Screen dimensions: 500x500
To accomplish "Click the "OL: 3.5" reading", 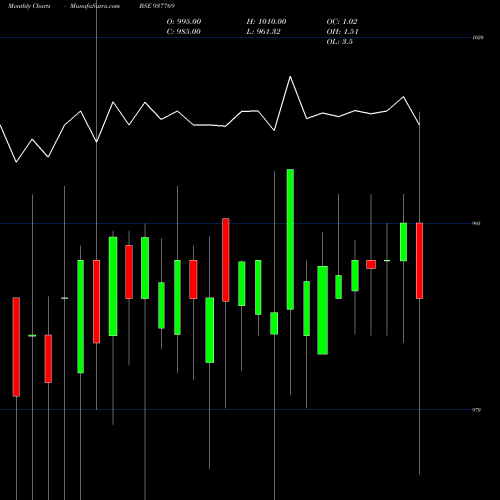I will coord(339,42).
